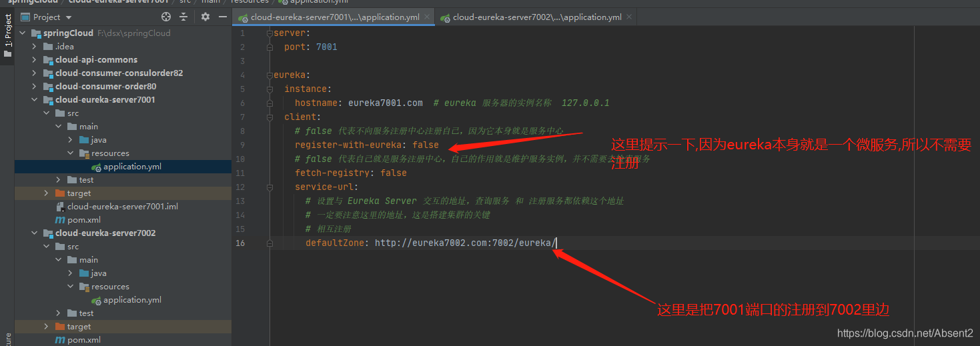Place caret on port: 7001 line
Viewport: 980px width, 346px height.
pos(311,47)
